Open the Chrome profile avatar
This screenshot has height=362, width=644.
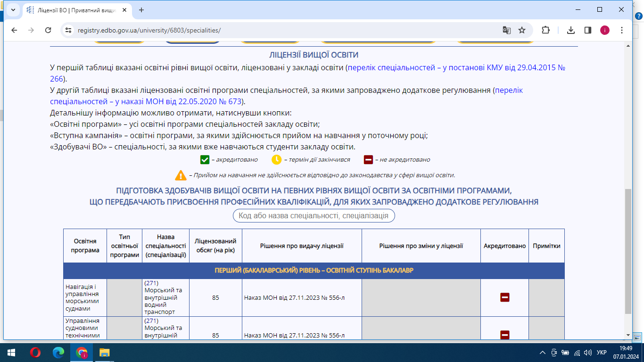pyautogui.click(x=605, y=30)
